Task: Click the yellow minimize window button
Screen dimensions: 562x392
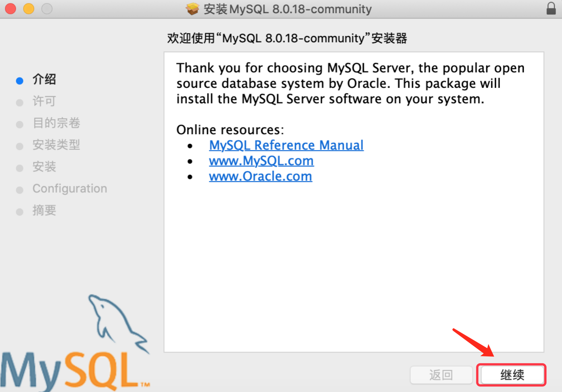Action: coord(29,8)
